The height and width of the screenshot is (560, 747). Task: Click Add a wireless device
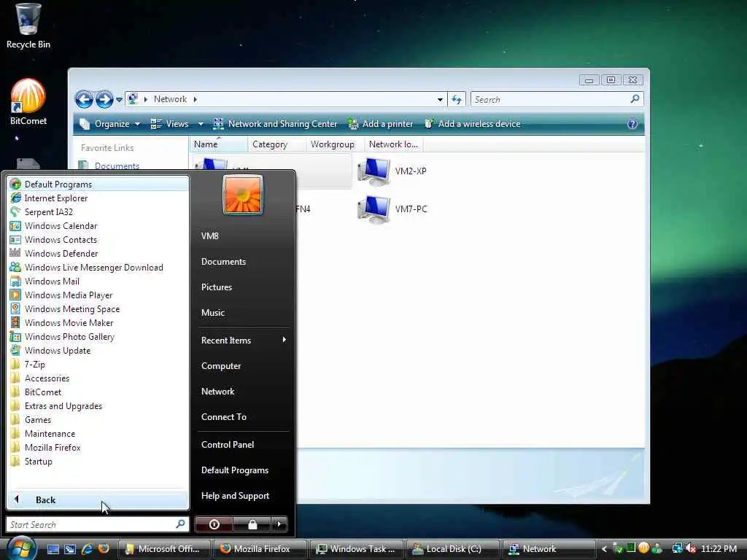point(472,124)
